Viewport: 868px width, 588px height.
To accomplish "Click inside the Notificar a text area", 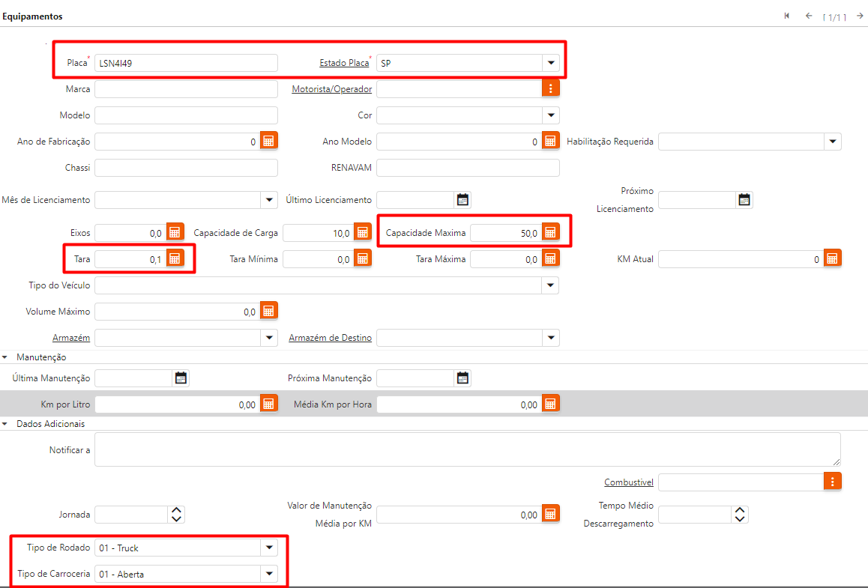I will [468, 449].
